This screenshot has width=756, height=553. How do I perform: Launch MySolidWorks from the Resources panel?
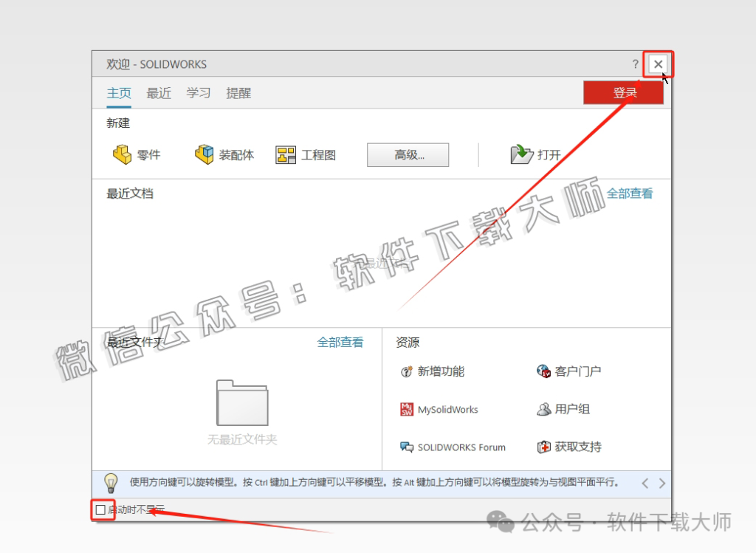tap(440, 409)
